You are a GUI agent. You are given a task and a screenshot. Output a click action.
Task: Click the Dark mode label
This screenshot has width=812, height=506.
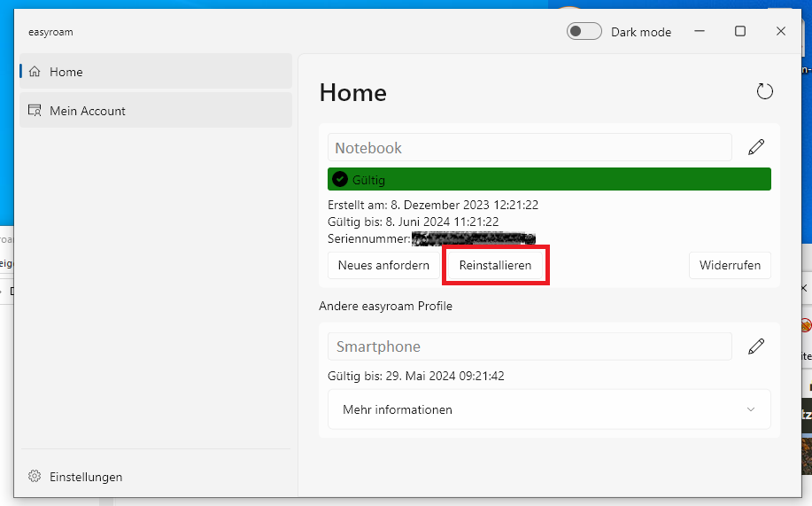click(x=641, y=32)
